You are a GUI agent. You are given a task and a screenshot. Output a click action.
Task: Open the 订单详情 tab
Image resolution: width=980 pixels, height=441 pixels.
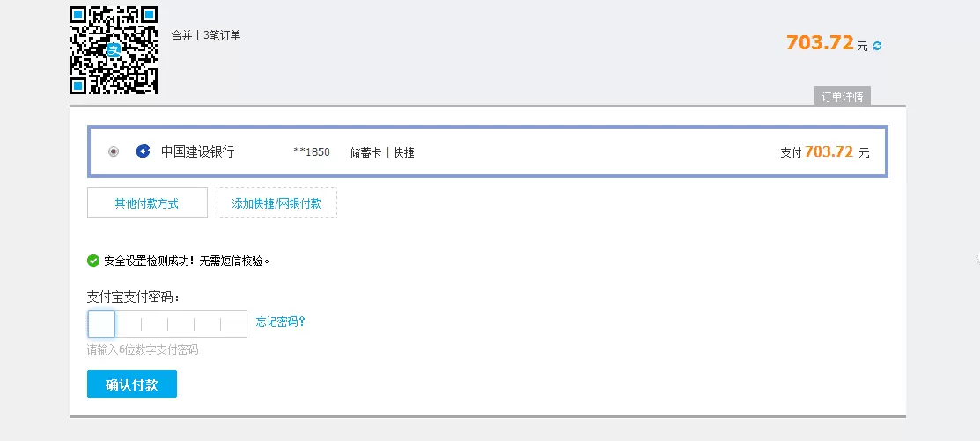tap(842, 97)
